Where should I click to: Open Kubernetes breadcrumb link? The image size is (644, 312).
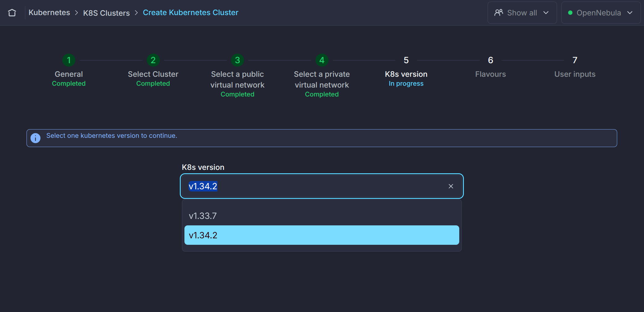click(x=49, y=13)
